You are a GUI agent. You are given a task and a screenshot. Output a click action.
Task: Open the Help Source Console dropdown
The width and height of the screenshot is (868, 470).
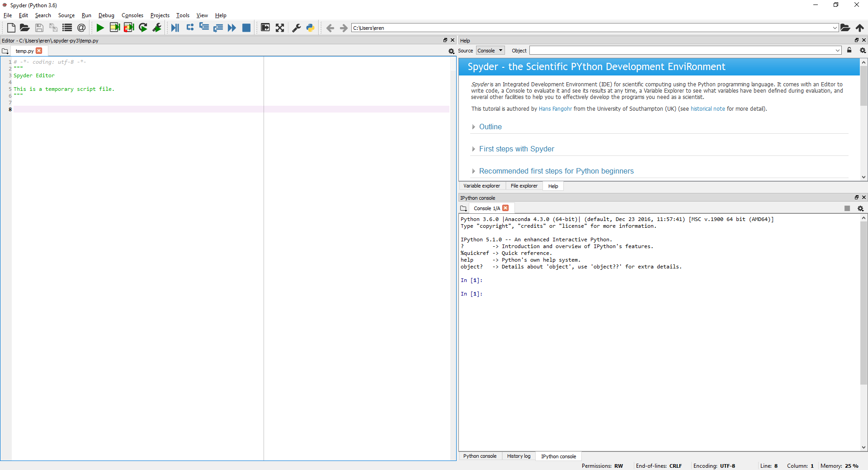(491, 51)
